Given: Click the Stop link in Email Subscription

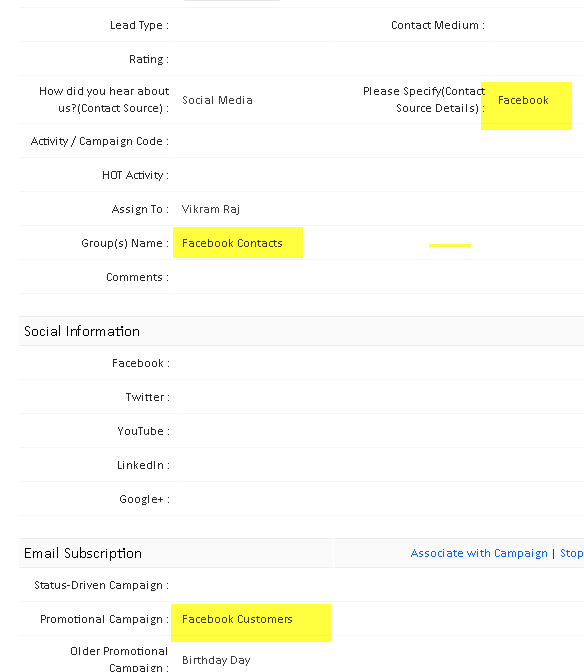Looking at the screenshot, I should tap(572, 553).
